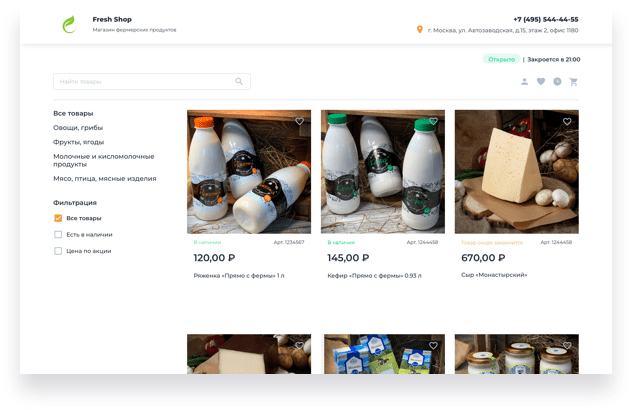
Task: Click the 670,00 ₽ price
Action: (483, 258)
